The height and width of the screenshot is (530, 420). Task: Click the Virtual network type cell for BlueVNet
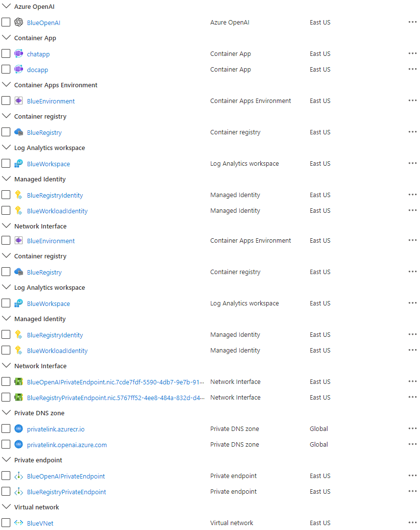(x=231, y=523)
